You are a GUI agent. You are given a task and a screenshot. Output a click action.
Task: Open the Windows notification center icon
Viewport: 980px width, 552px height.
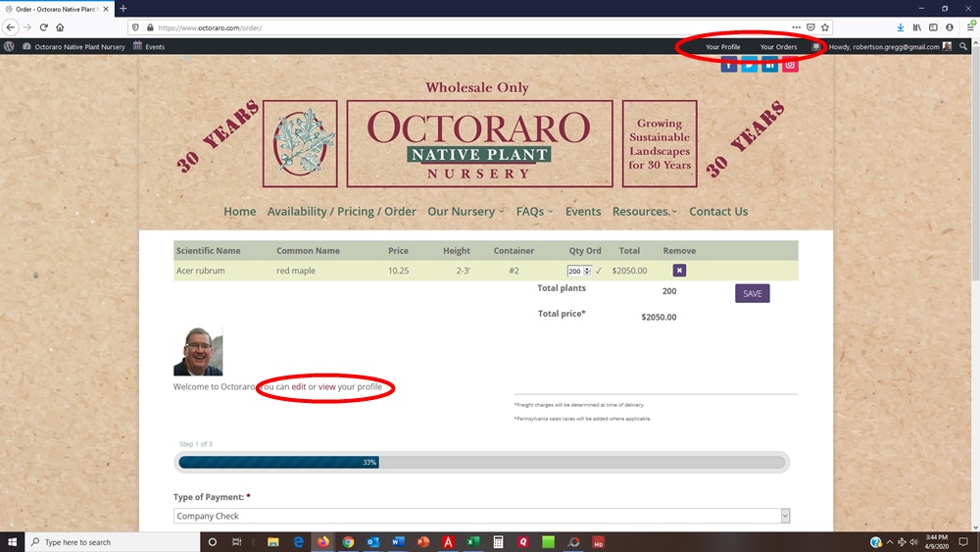(963, 542)
